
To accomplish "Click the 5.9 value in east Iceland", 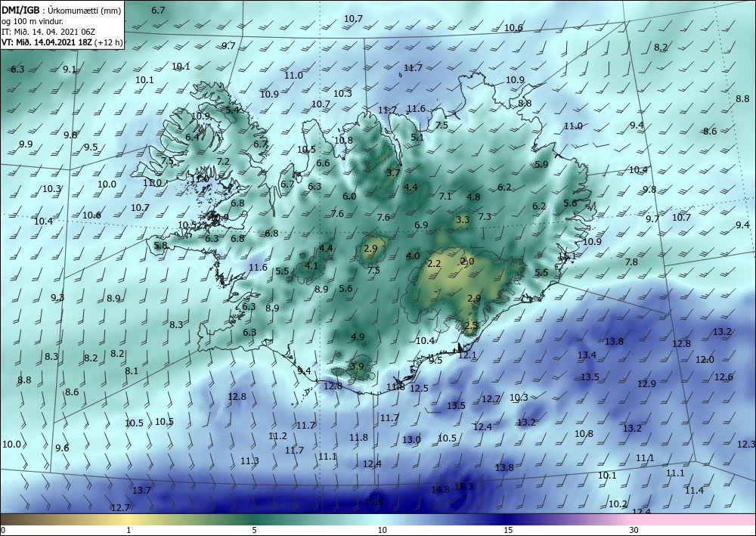I will click(x=541, y=164).
